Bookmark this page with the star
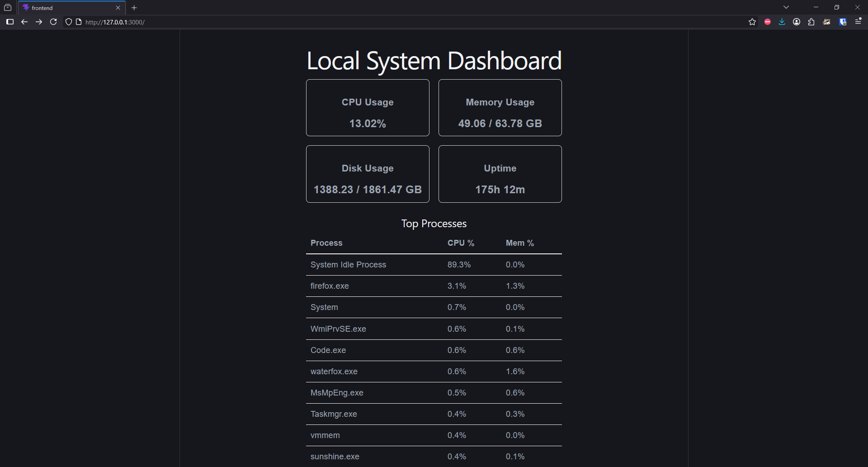The width and height of the screenshot is (868, 467). point(752,22)
